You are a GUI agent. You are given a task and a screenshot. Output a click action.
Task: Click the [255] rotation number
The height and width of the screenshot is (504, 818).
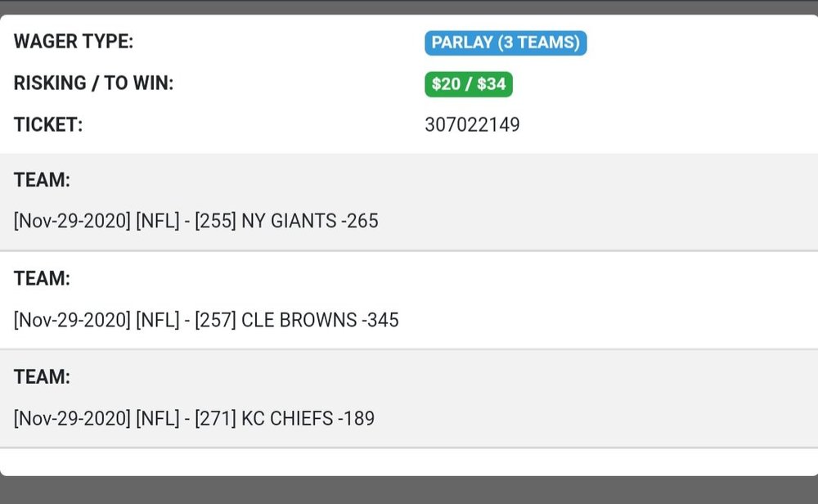(215, 221)
